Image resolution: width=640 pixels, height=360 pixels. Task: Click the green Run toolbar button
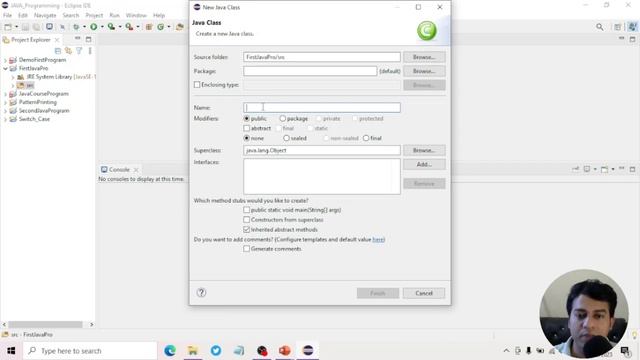[93, 27]
